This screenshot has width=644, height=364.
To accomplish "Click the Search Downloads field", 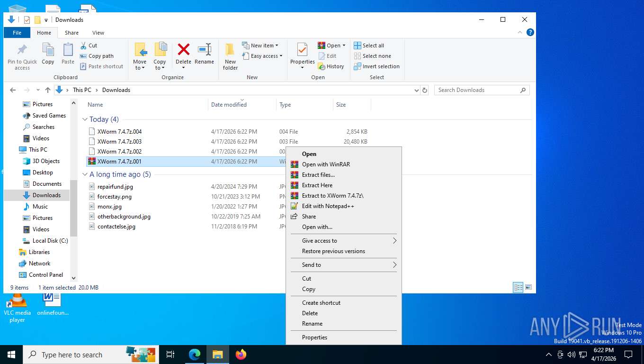I will [x=482, y=90].
